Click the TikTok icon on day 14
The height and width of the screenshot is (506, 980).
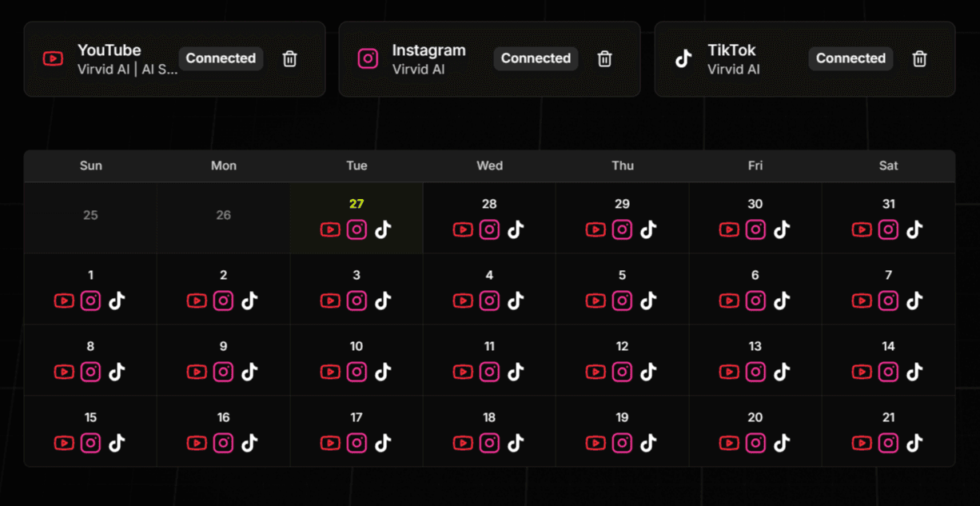[x=915, y=373]
